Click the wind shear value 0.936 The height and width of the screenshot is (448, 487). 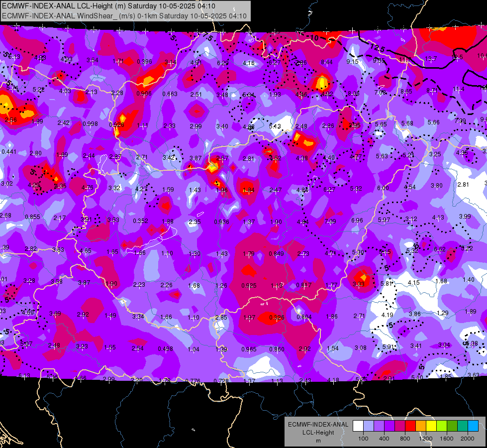point(221,222)
